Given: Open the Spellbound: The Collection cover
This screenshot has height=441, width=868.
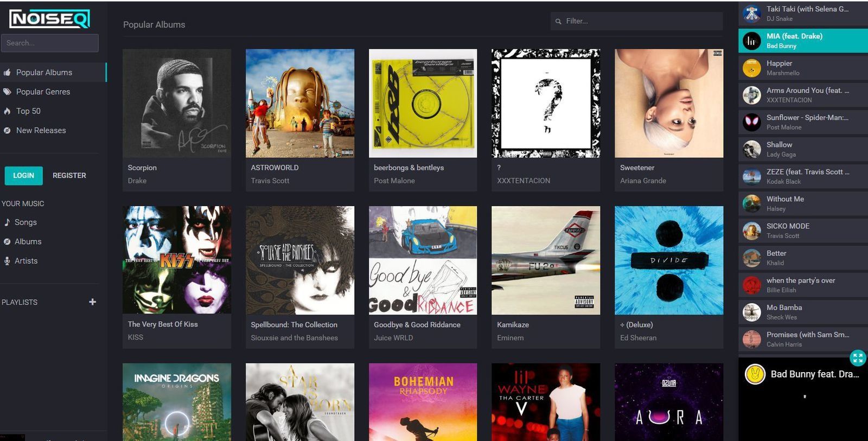Looking at the screenshot, I should 300,260.
